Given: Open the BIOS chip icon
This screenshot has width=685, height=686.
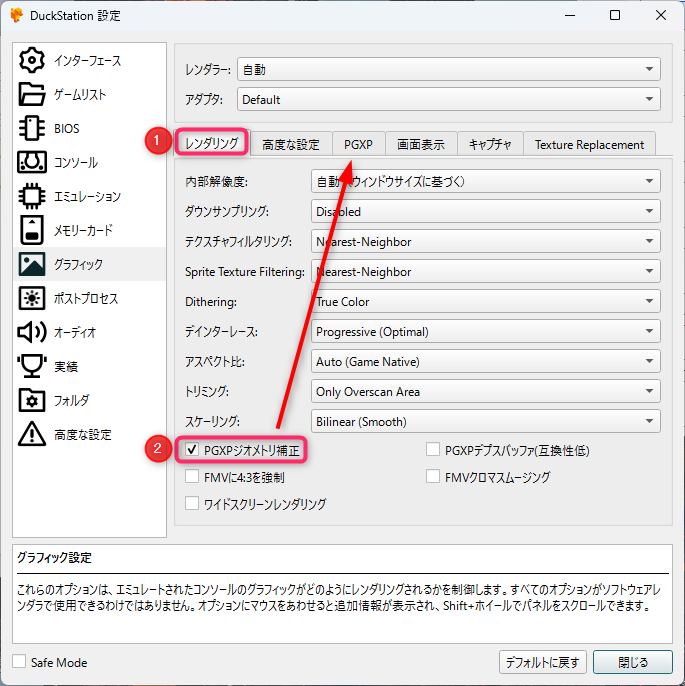Looking at the screenshot, I should (x=32, y=128).
